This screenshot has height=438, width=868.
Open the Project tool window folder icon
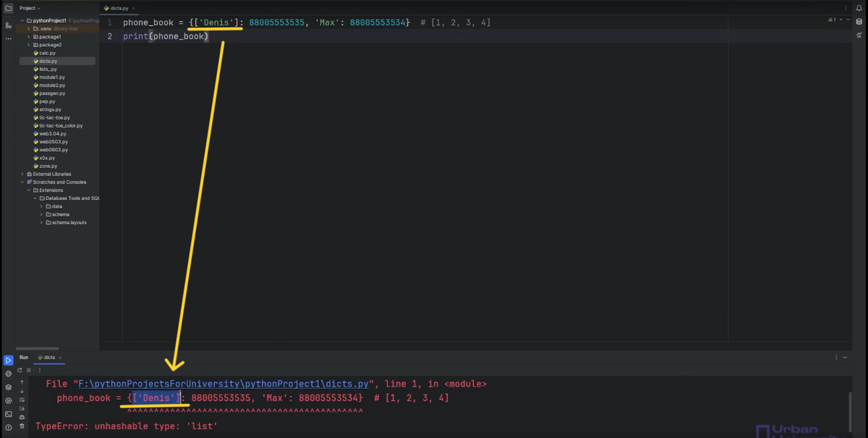pyautogui.click(x=8, y=8)
